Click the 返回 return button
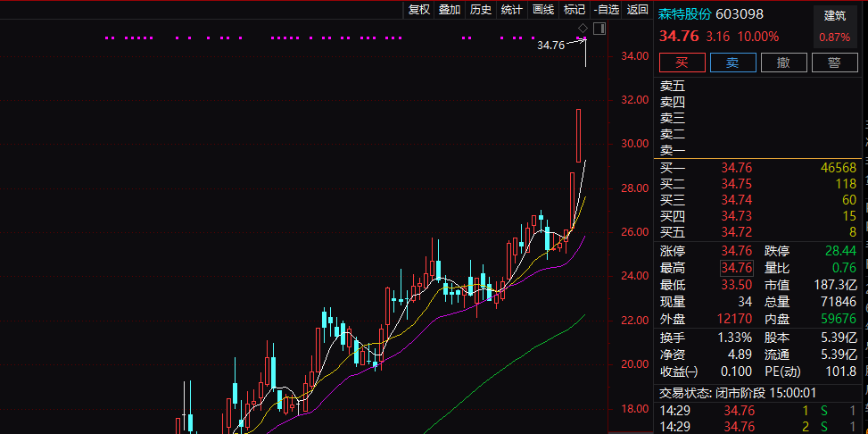Image resolution: width=868 pixels, height=434 pixels. pyautogui.click(x=637, y=9)
